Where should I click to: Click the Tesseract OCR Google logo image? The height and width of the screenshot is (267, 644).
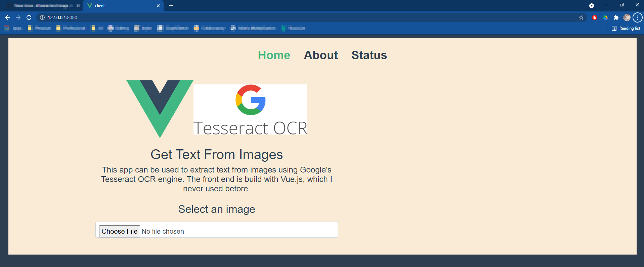(250, 110)
